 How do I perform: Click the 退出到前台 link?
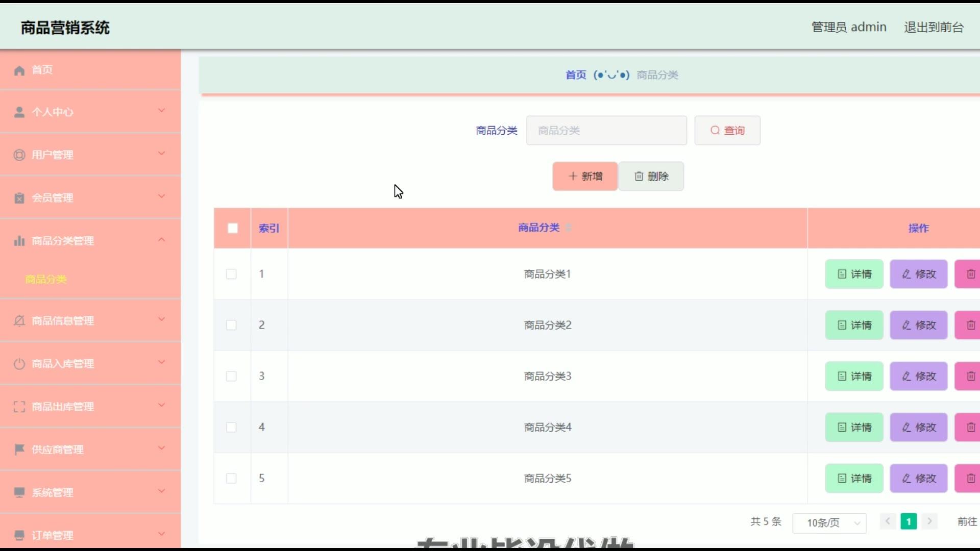coord(934,27)
